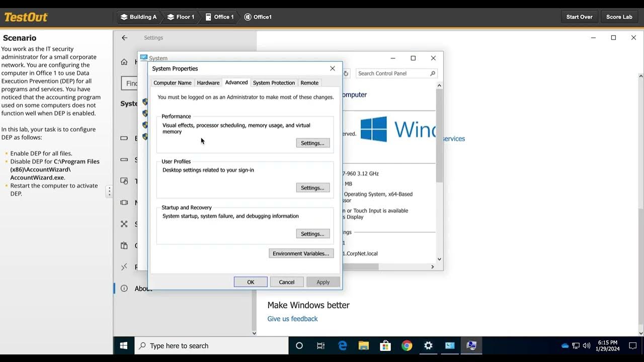Click Score Lab button
Image resolution: width=644 pixels, height=362 pixels.
point(619,17)
